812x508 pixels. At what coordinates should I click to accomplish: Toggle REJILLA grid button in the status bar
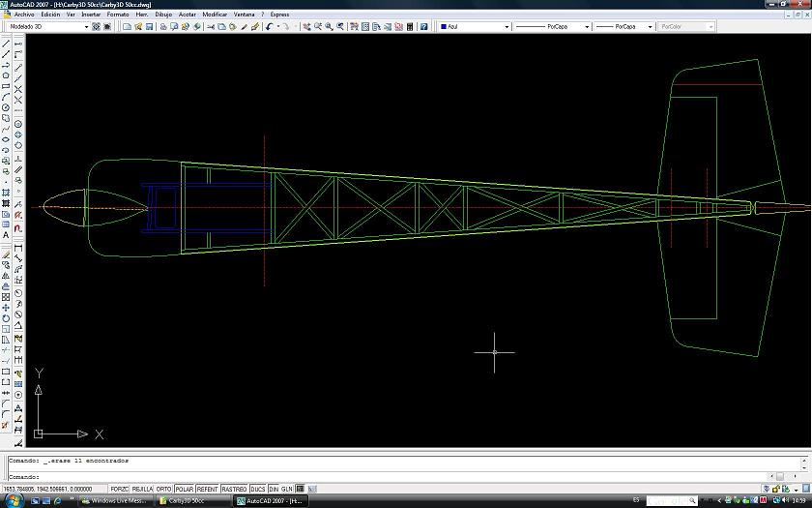click(x=142, y=490)
